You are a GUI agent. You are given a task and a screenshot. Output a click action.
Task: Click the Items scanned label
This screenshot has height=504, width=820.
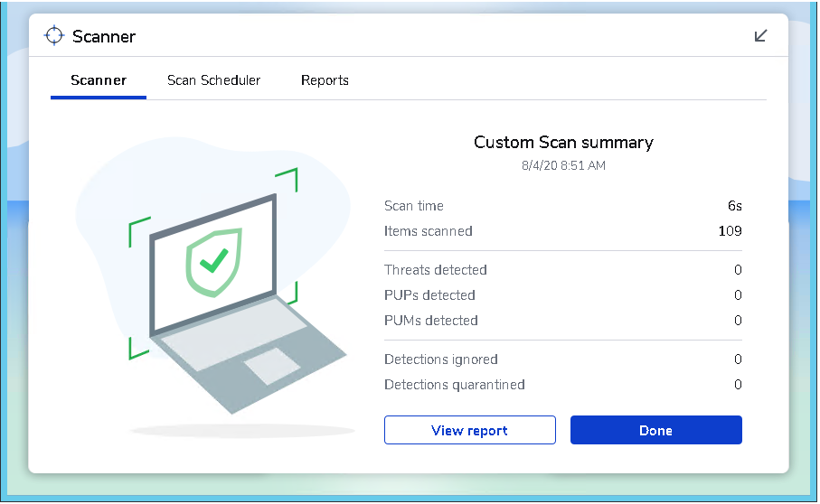pos(429,231)
